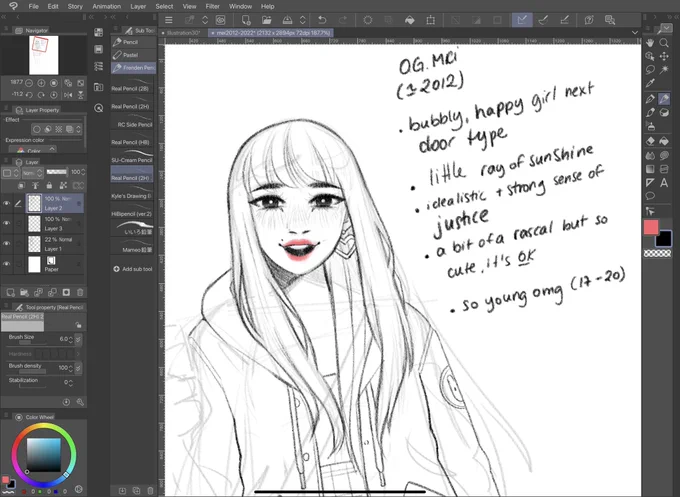Click the New canvas icon in command bar
Viewport: 680px width, 497px height.
pos(246,20)
